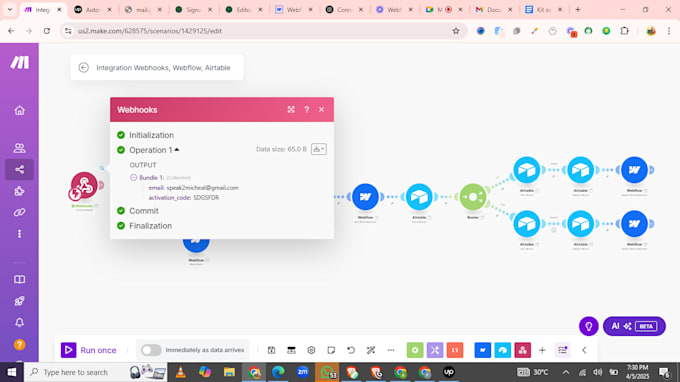Viewport: 680px width, 382px height.
Task: Switch to the Gmail 'Docu' browser tab
Action: pyautogui.click(x=494, y=10)
